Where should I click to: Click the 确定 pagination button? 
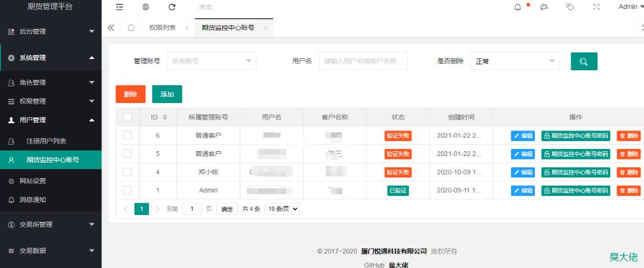click(227, 209)
